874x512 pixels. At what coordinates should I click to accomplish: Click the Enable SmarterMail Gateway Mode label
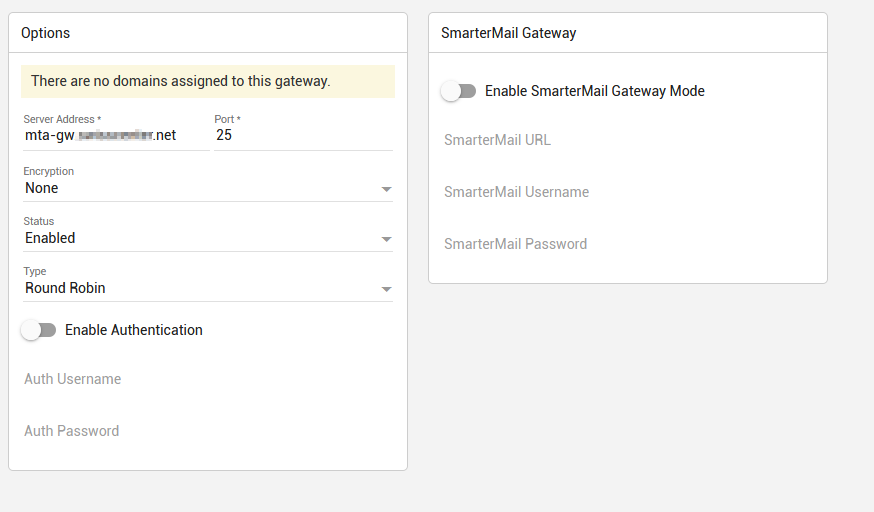click(595, 91)
